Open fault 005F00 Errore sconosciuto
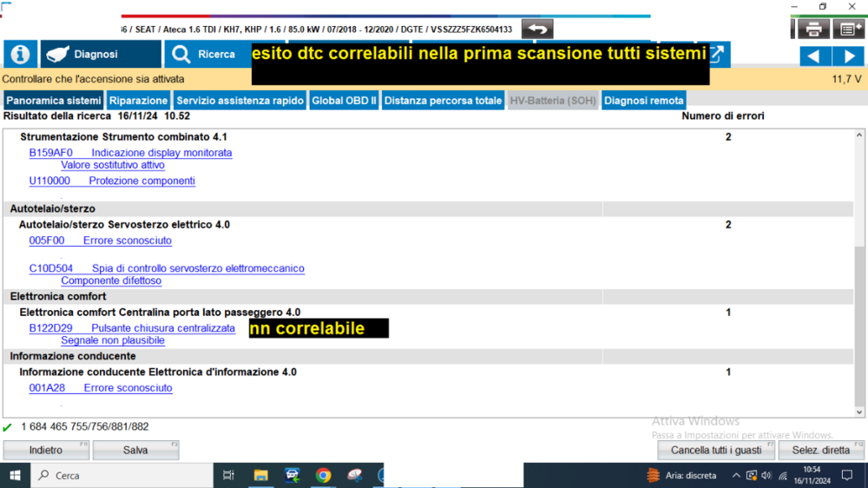Screen dimensions: 868x488 pos(100,241)
